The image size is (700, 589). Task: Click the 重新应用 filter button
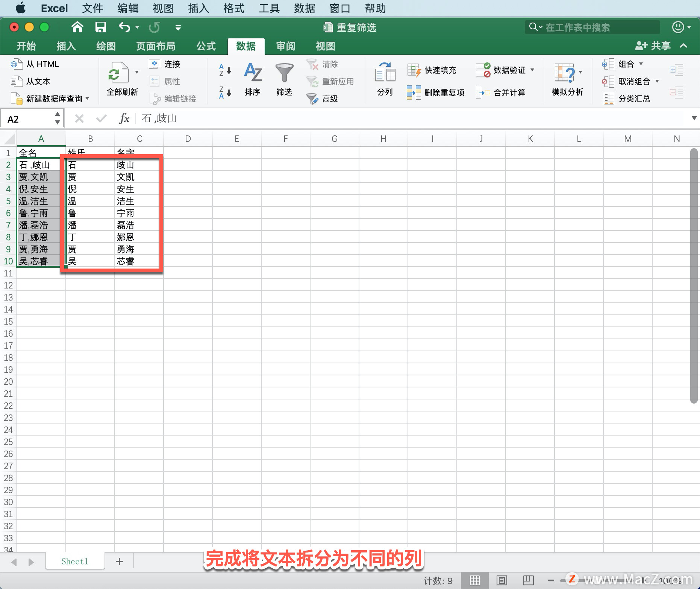(330, 81)
